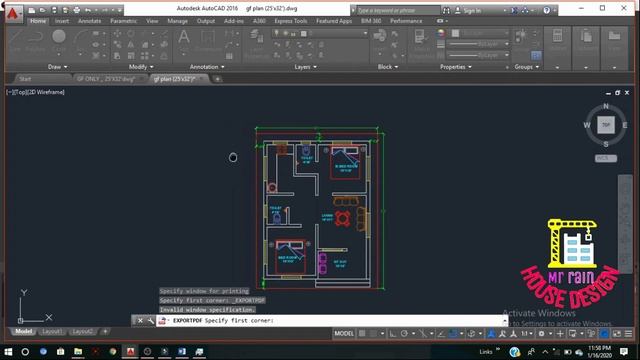
Task: Expand the Layers panel dropdown
Action: (306, 67)
